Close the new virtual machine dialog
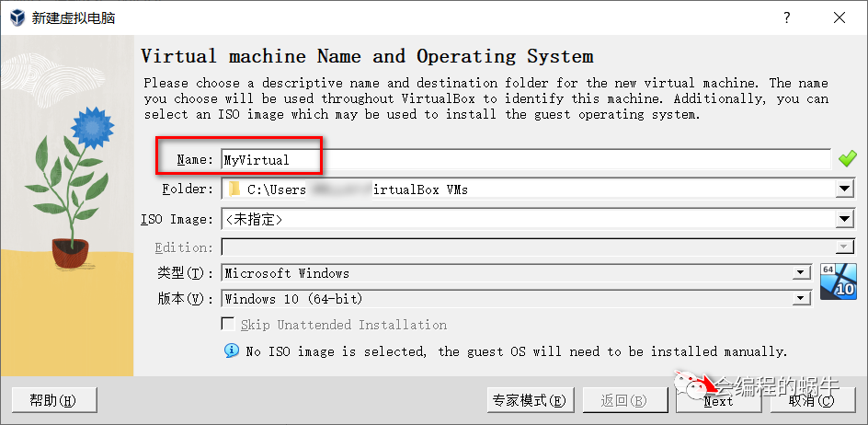The image size is (868, 425). 839,17
